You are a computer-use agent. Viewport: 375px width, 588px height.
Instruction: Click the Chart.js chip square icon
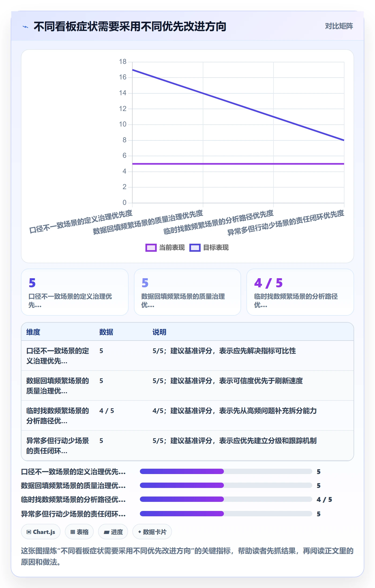[29, 532]
